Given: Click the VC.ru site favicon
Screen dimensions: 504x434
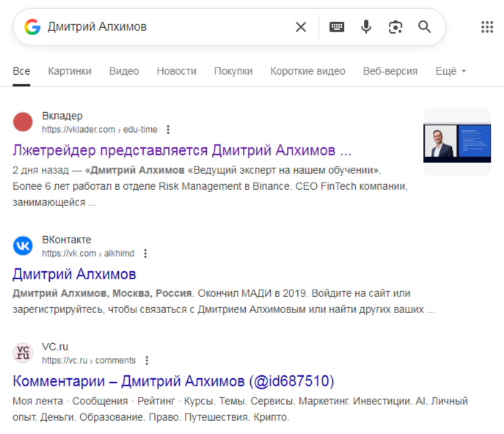Looking at the screenshot, I should pos(23,353).
